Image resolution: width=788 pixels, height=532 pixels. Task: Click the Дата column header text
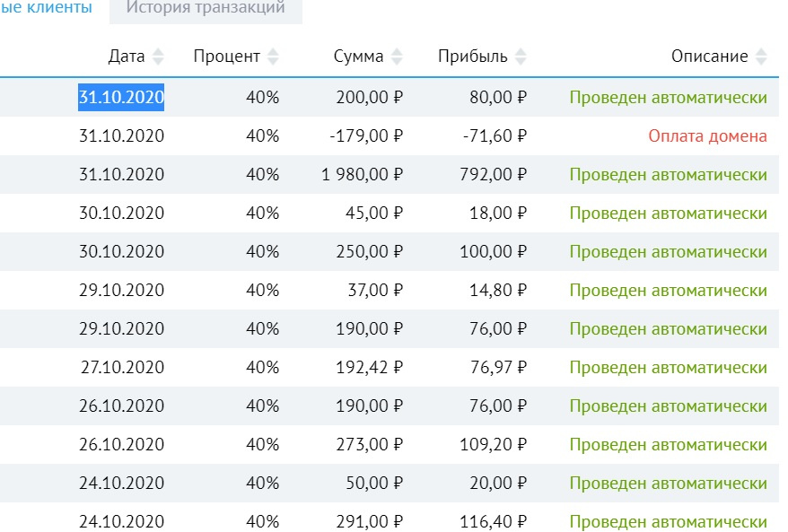point(126,57)
